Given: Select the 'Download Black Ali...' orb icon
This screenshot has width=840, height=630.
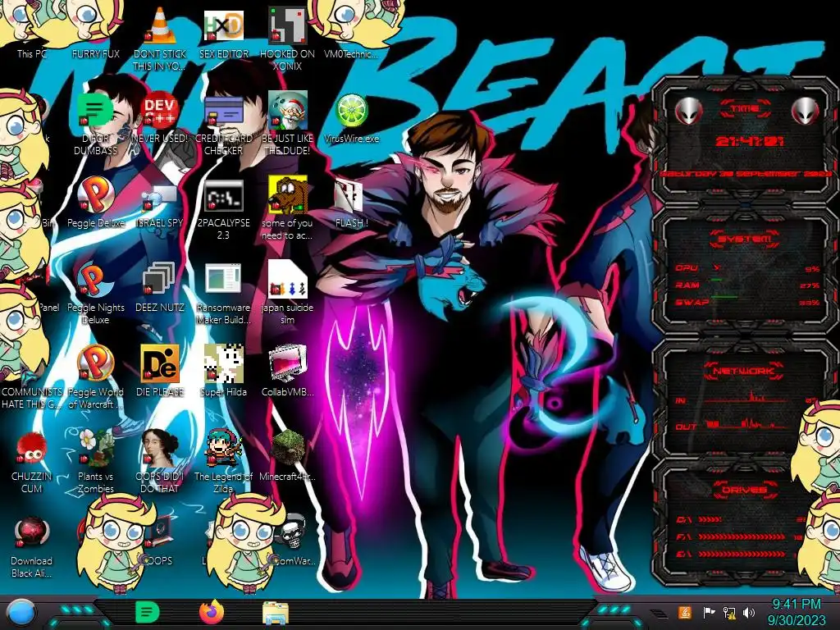Looking at the screenshot, I should coord(31,532).
